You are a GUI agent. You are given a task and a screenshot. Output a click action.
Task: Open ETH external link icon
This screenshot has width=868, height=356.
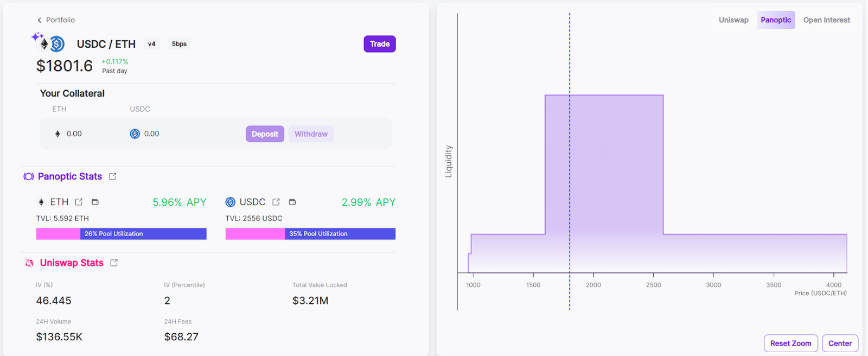[79, 202]
